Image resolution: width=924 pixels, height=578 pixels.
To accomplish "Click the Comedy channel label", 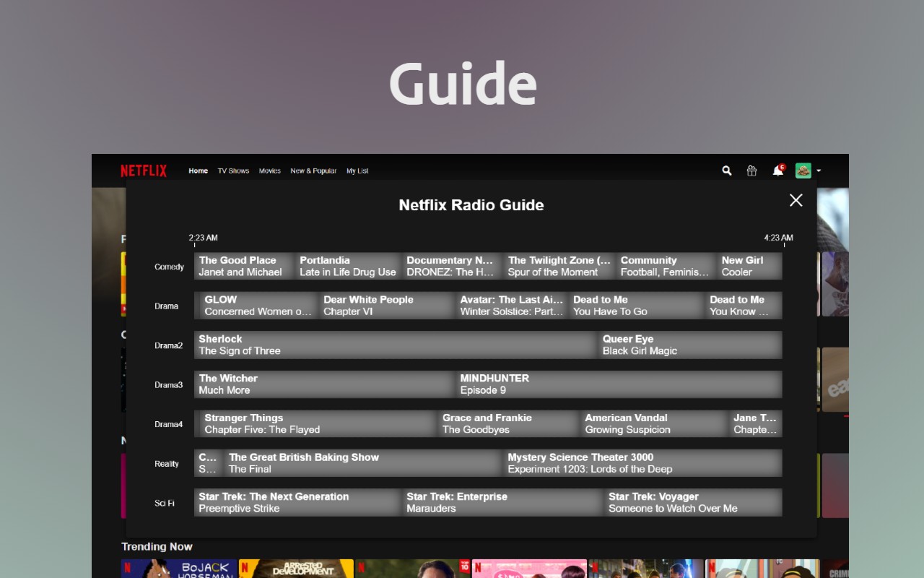I will click(169, 267).
